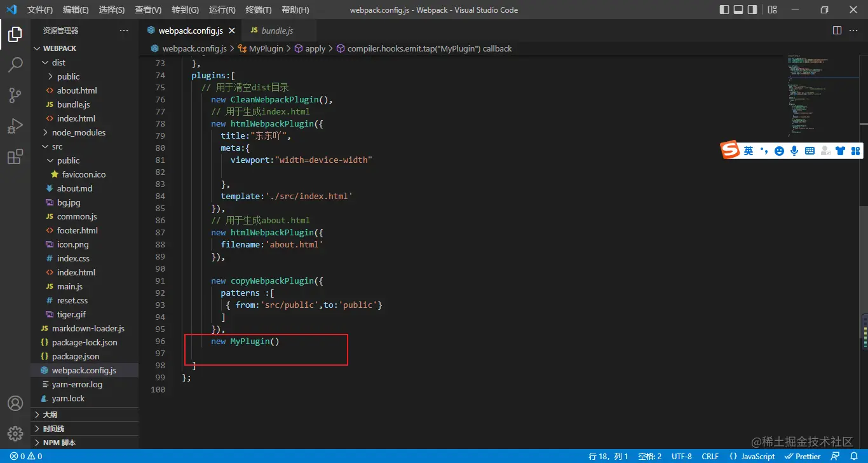
Task: Open the Explorer view in the activity bar
Action: 15,35
